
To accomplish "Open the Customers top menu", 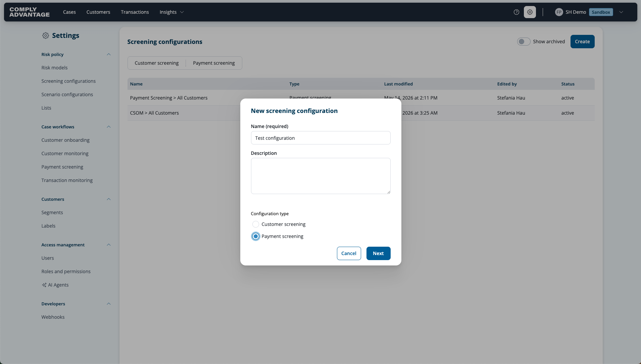I will [98, 12].
